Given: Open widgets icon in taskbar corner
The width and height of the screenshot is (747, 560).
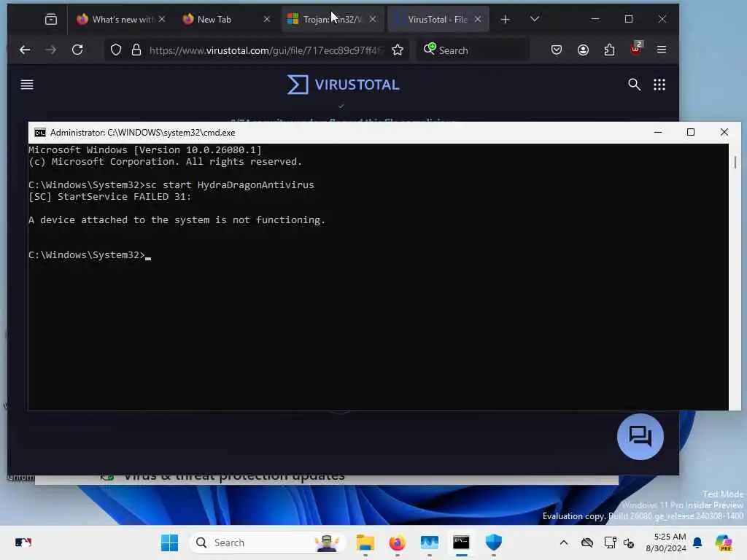Looking at the screenshot, I should click(23, 542).
